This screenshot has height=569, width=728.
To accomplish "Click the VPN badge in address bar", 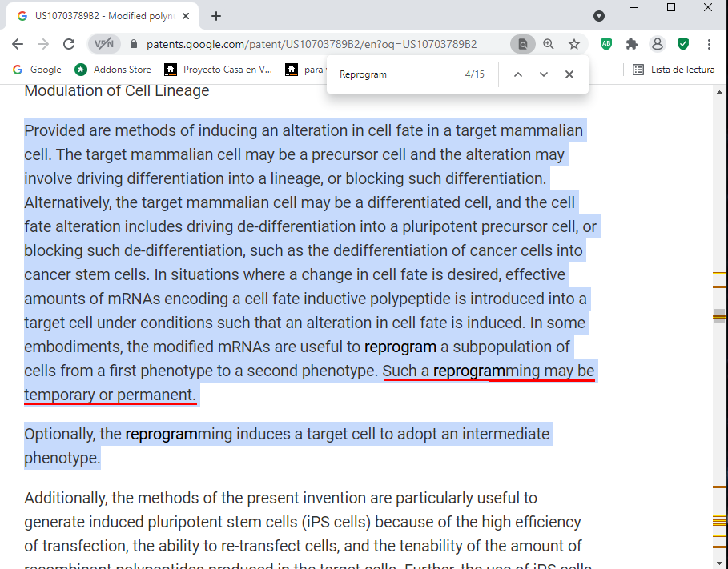I will point(104,45).
